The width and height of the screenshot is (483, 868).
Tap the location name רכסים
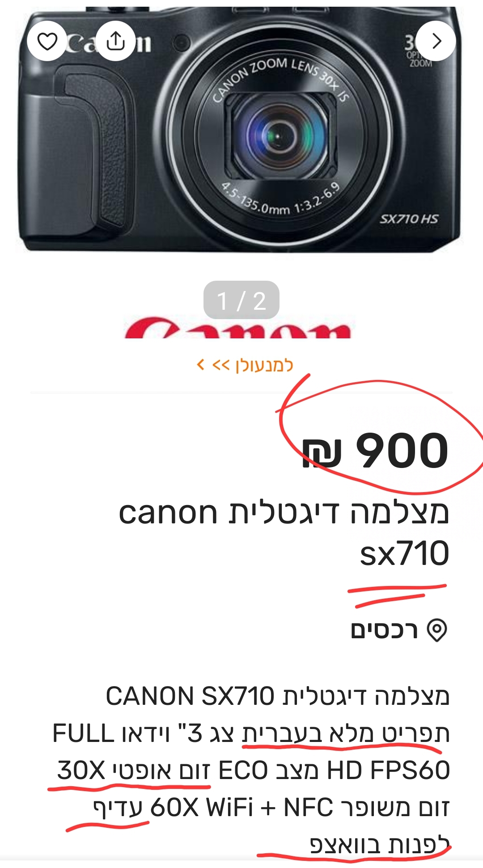(384, 630)
